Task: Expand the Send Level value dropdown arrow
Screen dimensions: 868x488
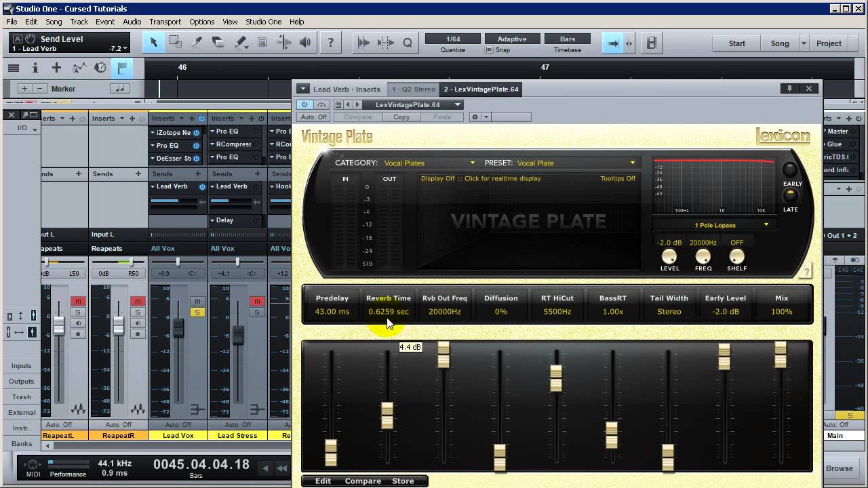Action: [x=124, y=49]
